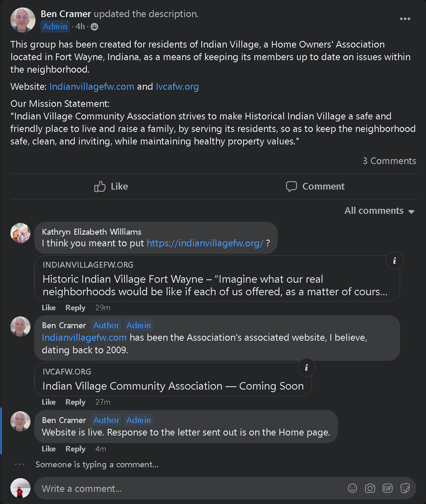
Task: Open the emoji picker in the comment box
Action: (x=352, y=488)
